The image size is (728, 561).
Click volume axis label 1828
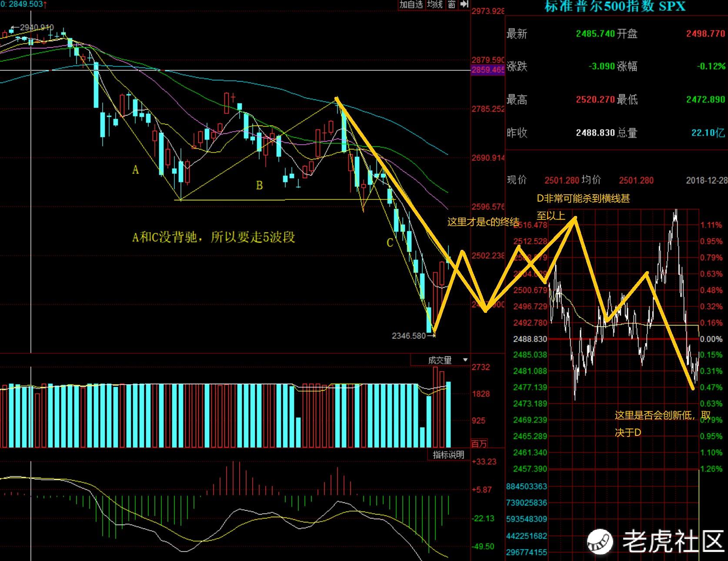tap(481, 394)
